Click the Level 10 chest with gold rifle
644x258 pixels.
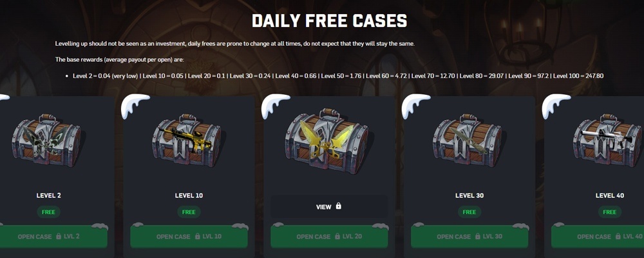187,141
